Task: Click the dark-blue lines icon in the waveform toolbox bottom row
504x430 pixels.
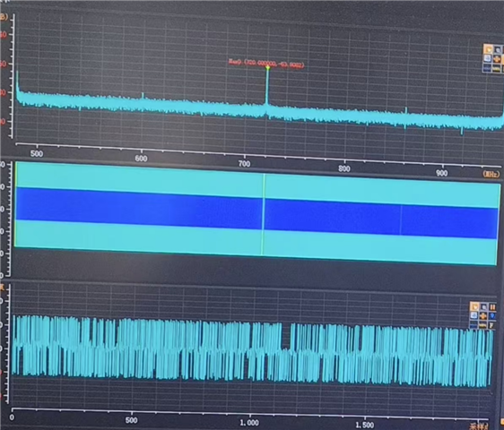Action: click(474, 324)
